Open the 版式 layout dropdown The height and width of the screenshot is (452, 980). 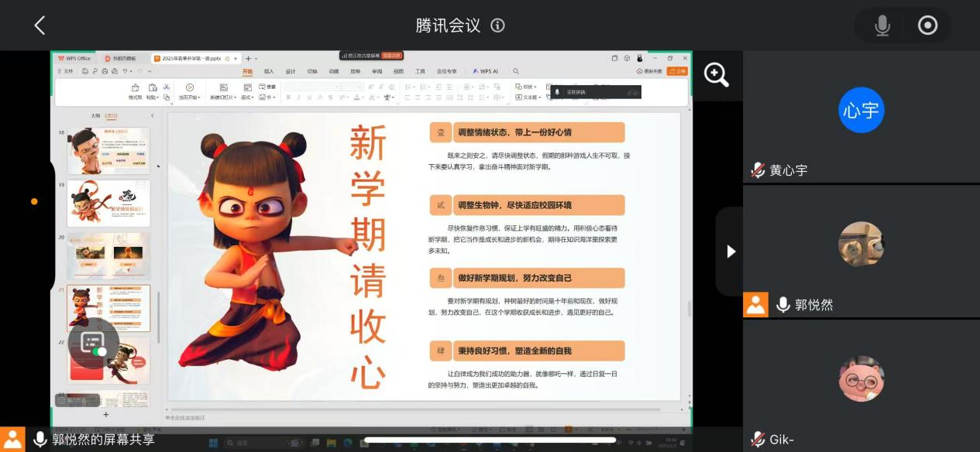click(x=247, y=98)
